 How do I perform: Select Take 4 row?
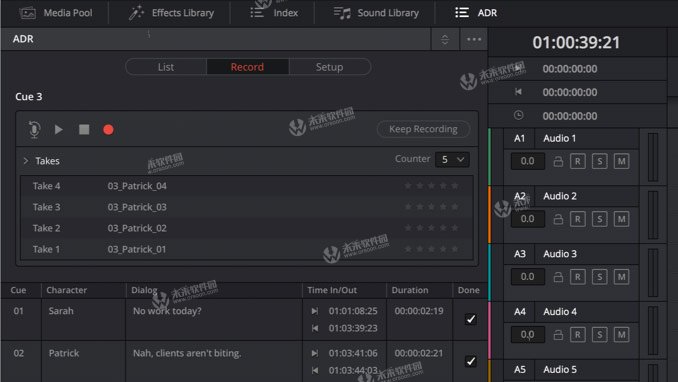pos(246,186)
